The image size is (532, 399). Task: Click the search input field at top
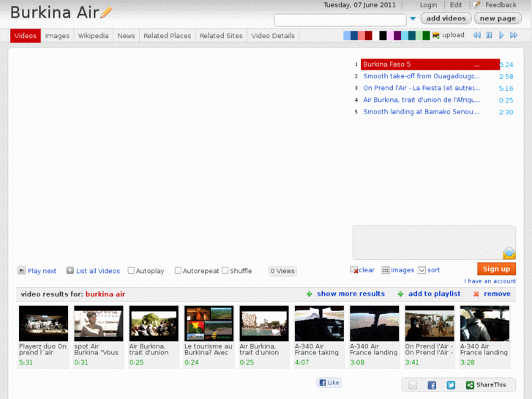coord(340,20)
